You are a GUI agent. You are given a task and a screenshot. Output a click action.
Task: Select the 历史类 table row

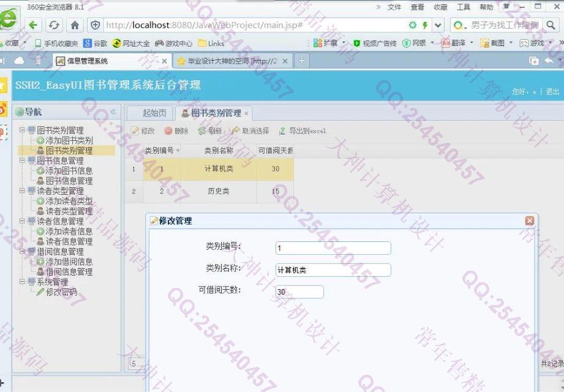tap(209, 191)
